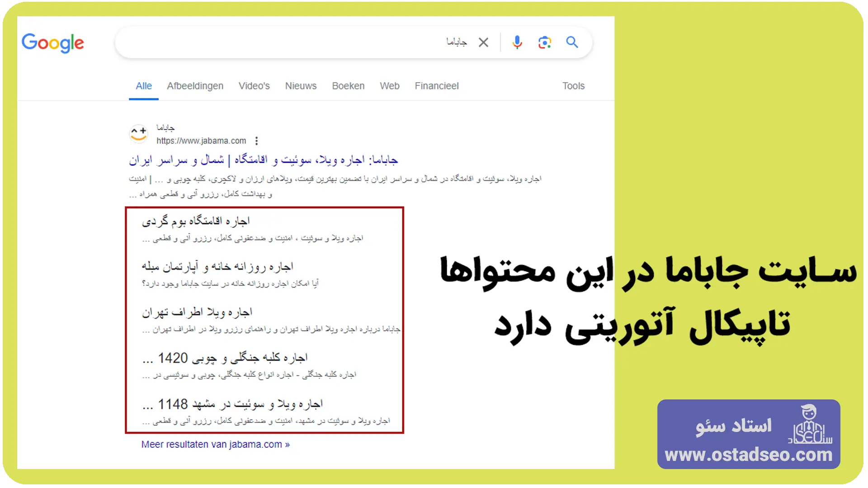This screenshot has width=868, height=488.
Task: Click the Jabama smiley favicon
Action: [x=139, y=134]
